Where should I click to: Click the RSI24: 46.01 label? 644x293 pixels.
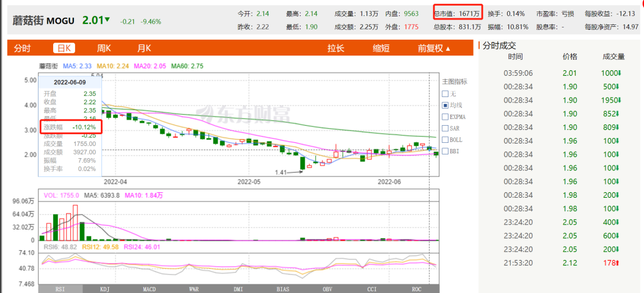pyautogui.click(x=142, y=247)
